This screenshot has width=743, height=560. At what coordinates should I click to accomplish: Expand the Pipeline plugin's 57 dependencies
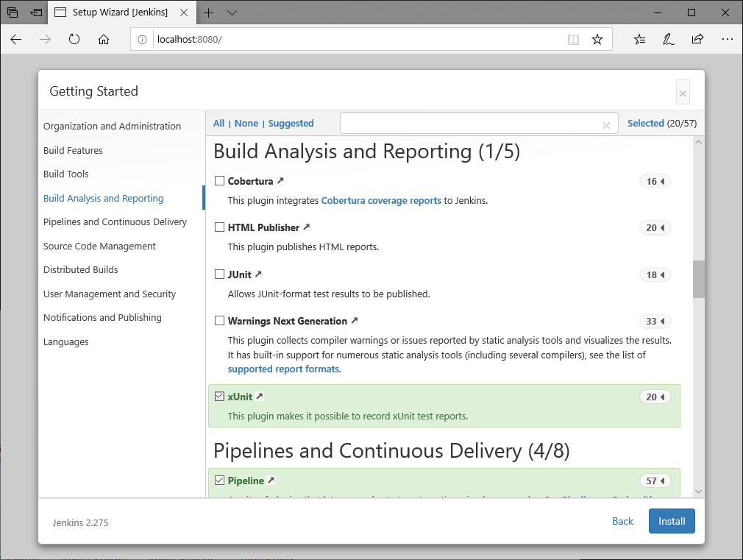(655, 480)
